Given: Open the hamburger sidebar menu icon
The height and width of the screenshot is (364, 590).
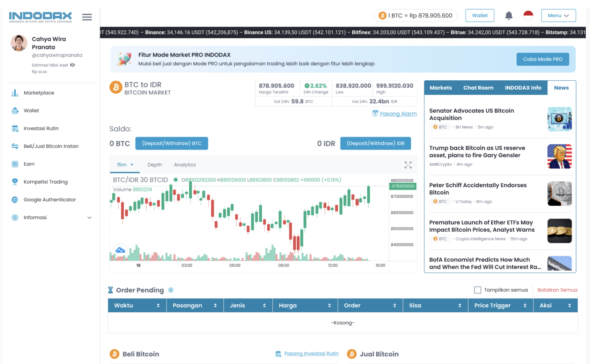Looking at the screenshot, I should click(87, 17).
